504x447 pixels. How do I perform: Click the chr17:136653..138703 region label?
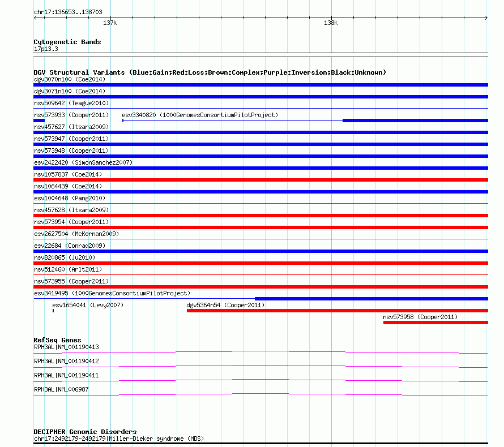68,12
